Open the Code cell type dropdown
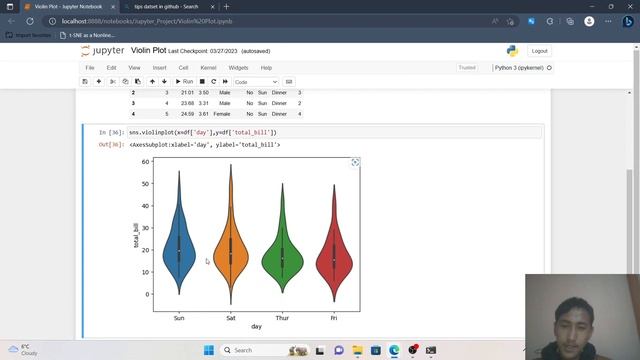Image resolution: width=640 pixels, height=360 pixels. tap(256, 82)
